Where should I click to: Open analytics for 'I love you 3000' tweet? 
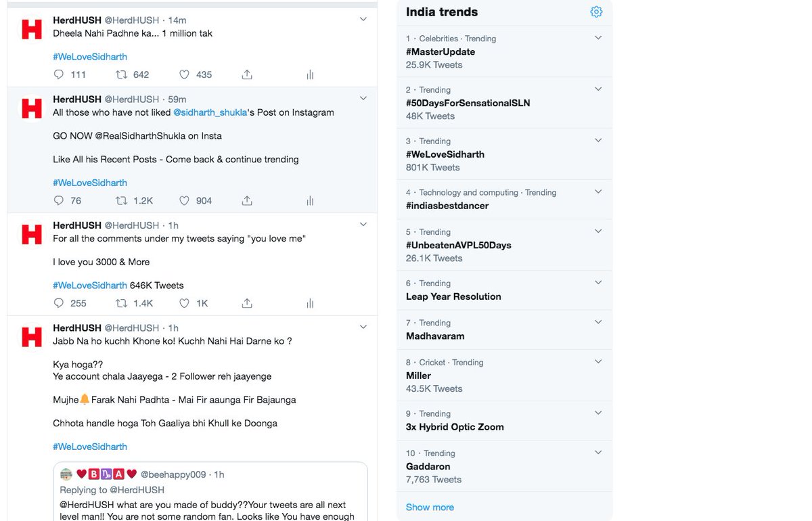point(310,303)
